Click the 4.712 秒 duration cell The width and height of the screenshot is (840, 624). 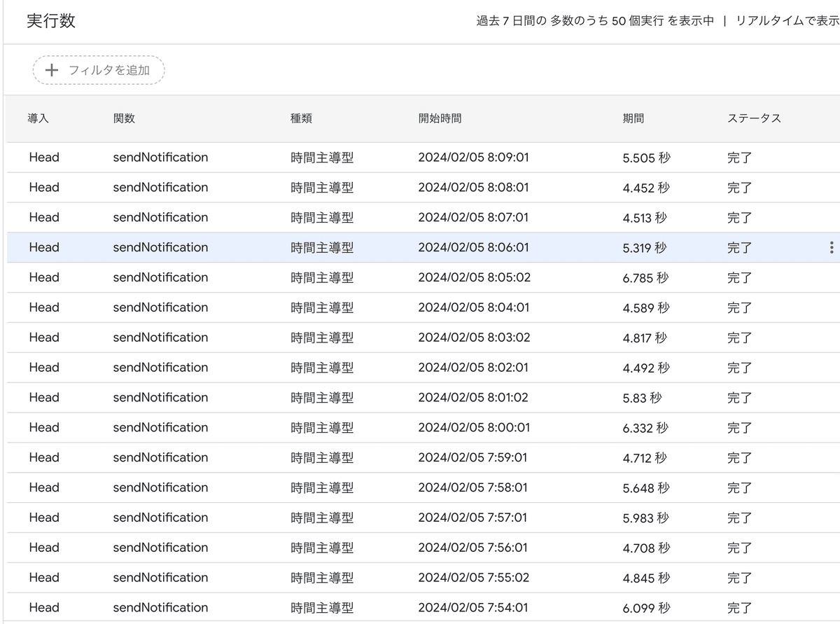645,458
